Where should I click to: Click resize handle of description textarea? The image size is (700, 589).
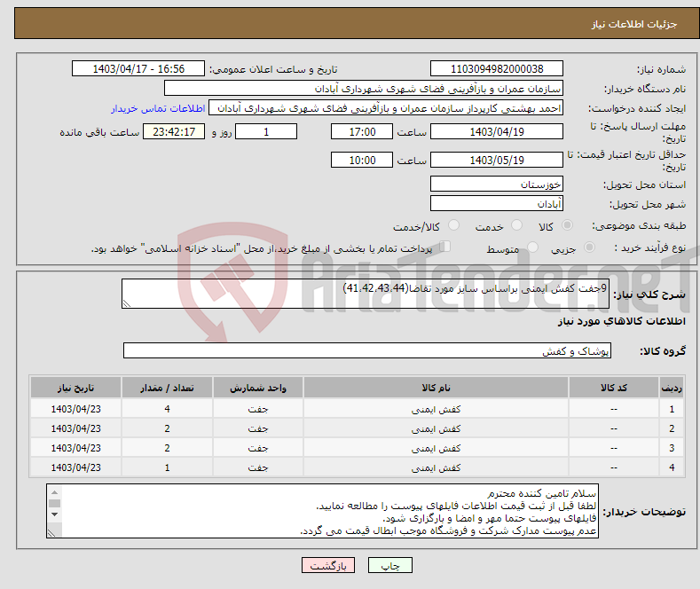(127, 303)
